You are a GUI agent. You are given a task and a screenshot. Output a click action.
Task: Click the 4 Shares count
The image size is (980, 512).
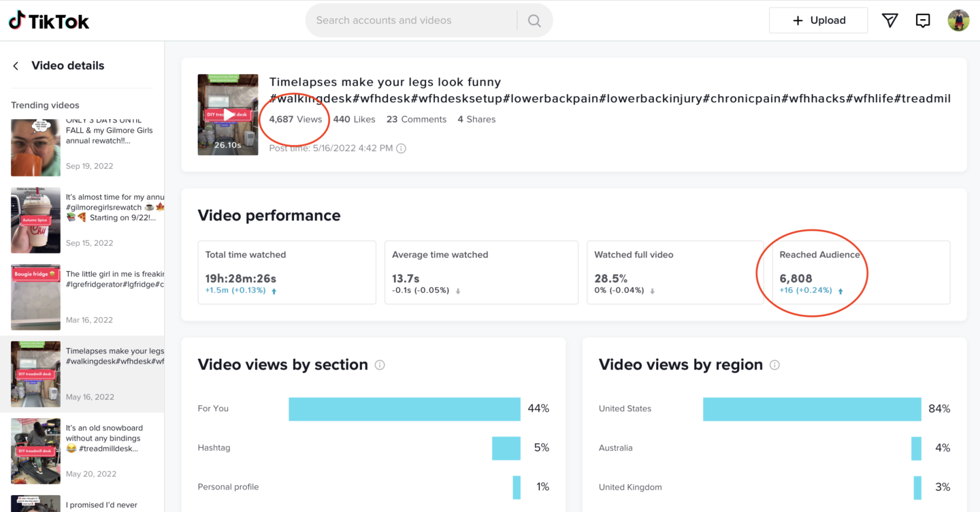476,119
